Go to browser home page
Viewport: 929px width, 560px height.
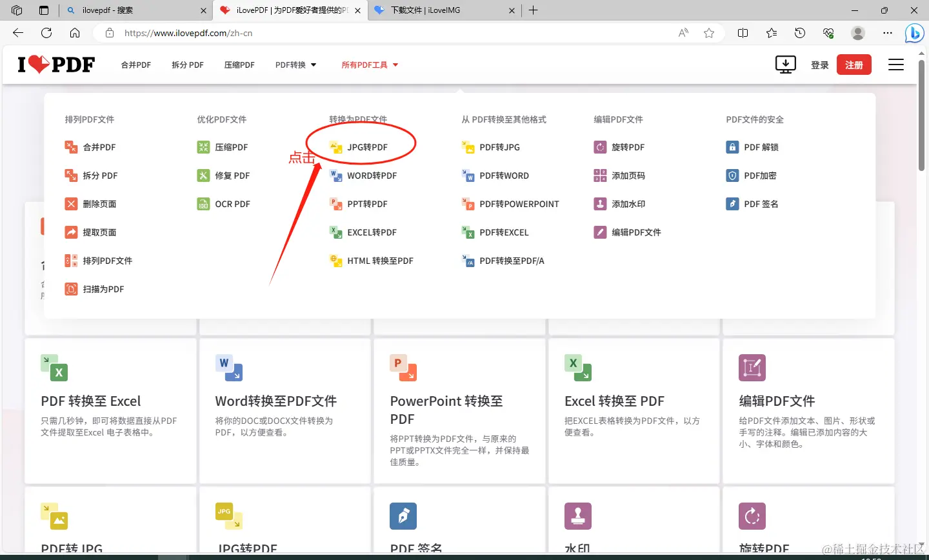[75, 33]
